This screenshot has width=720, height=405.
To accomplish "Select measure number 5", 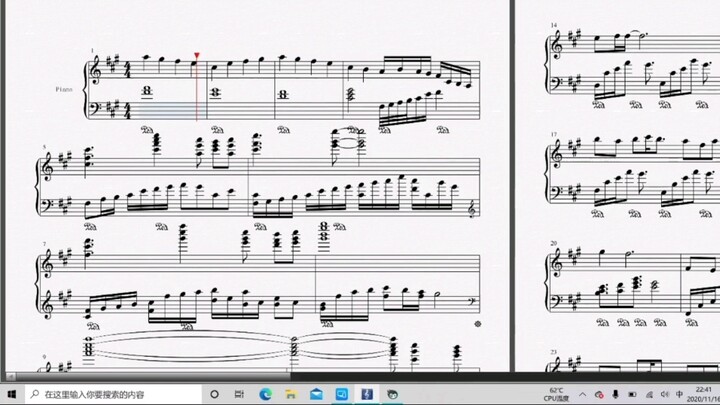I will pyautogui.click(x=45, y=147).
